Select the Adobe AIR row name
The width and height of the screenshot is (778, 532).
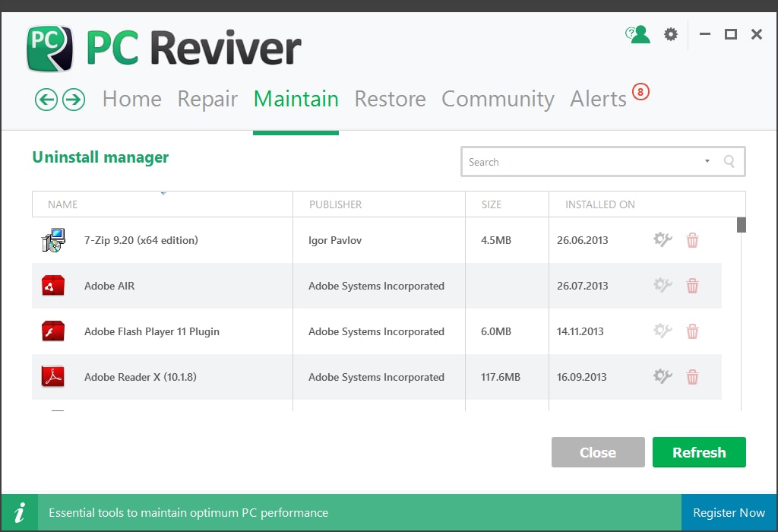[109, 286]
